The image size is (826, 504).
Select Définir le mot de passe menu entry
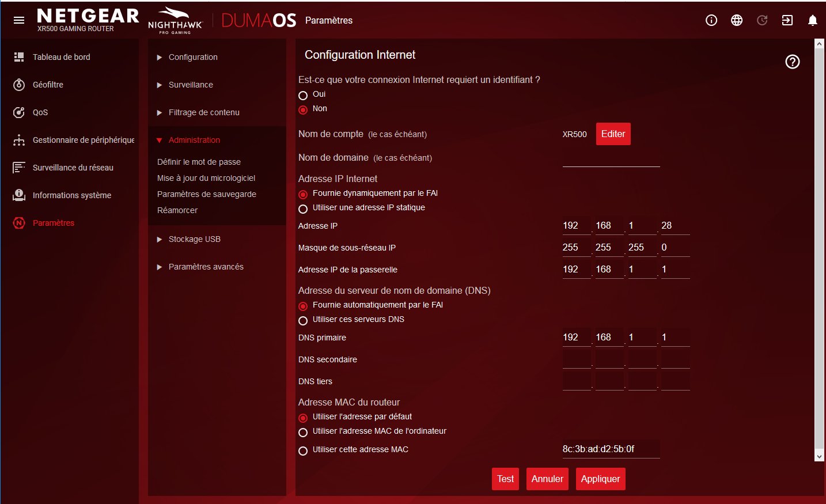click(199, 162)
